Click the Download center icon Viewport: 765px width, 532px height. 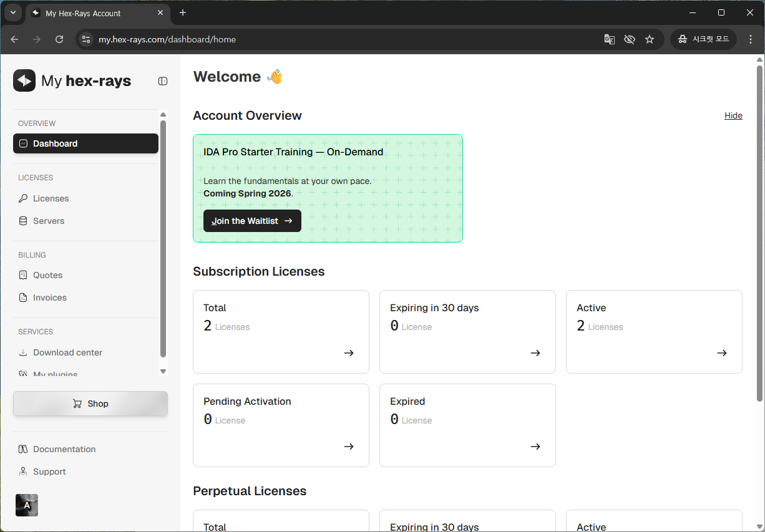(23, 352)
